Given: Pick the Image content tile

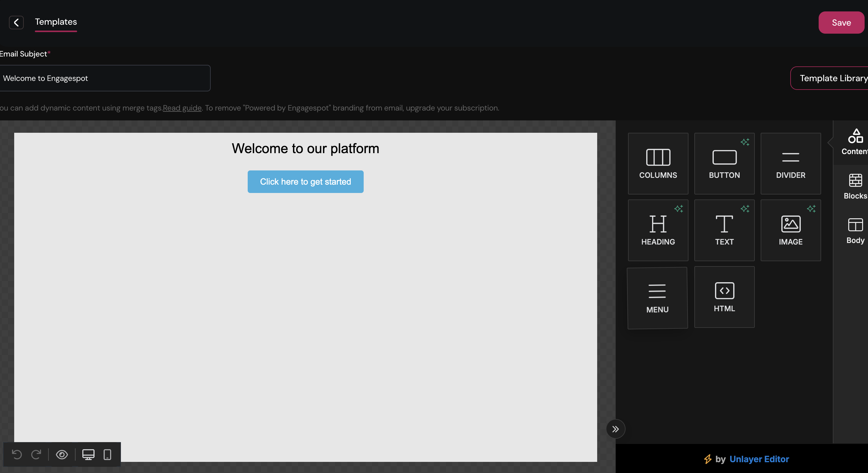Looking at the screenshot, I should (791, 230).
